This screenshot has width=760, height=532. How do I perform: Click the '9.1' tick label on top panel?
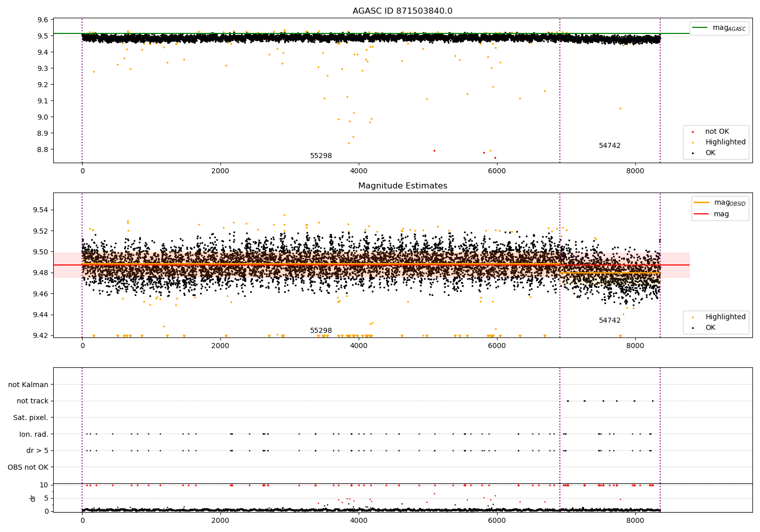tap(43, 101)
